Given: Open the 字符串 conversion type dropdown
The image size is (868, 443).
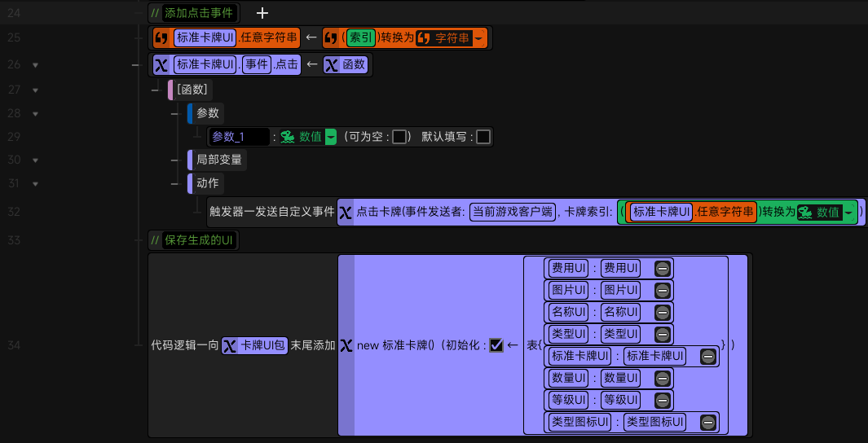Looking at the screenshot, I should point(478,38).
